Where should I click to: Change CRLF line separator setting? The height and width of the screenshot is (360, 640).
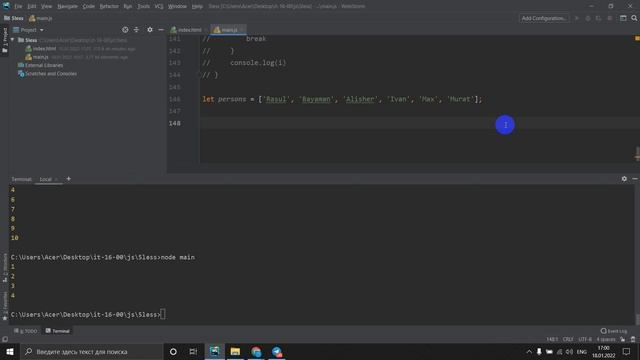point(568,339)
